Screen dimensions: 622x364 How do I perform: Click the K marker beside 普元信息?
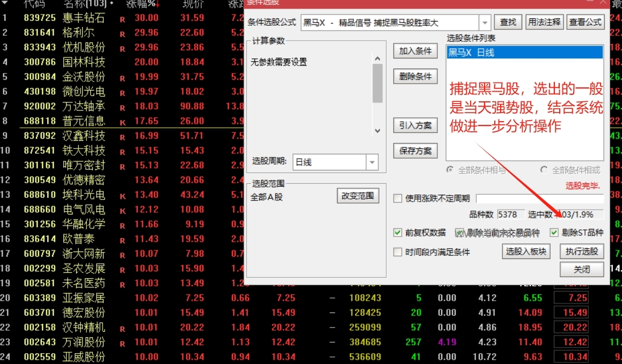(x=122, y=122)
